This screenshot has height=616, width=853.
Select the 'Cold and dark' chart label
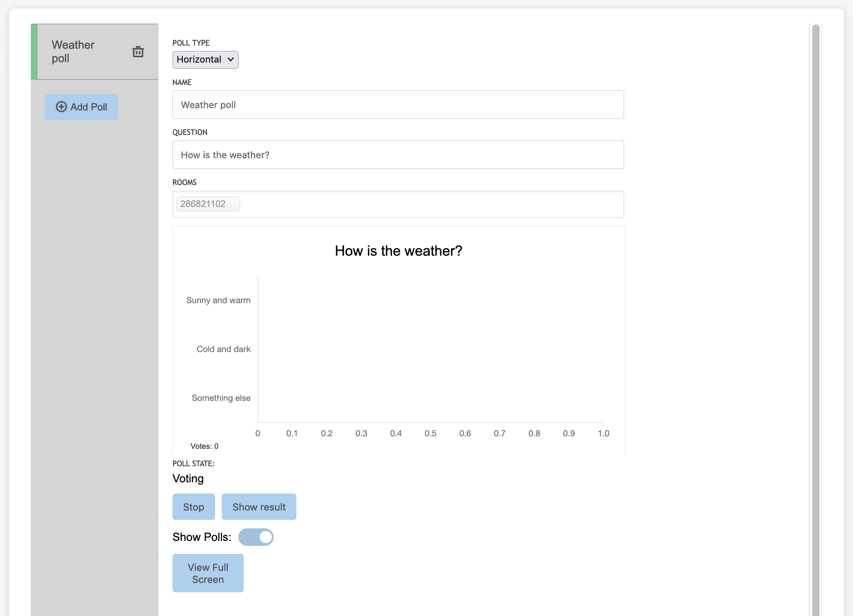[x=224, y=349]
